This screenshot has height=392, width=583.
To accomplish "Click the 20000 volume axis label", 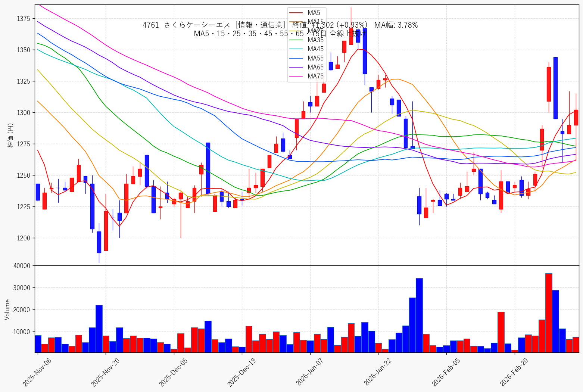I will tap(22, 310).
